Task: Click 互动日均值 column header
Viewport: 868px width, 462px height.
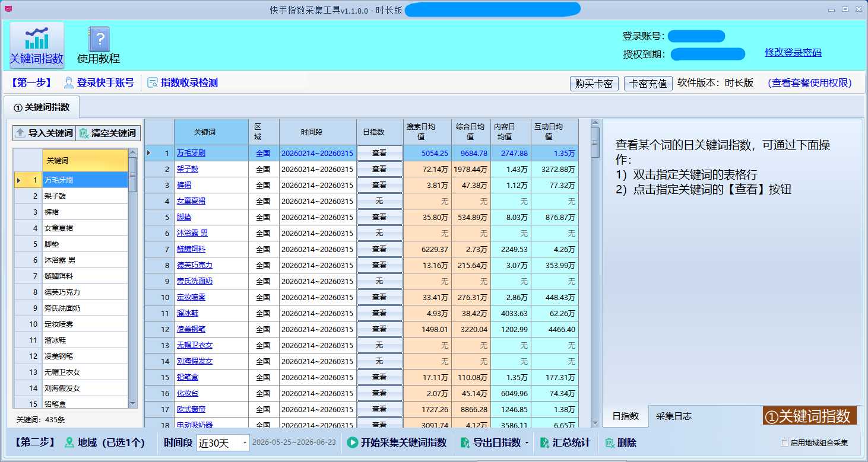Action: pos(555,132)
